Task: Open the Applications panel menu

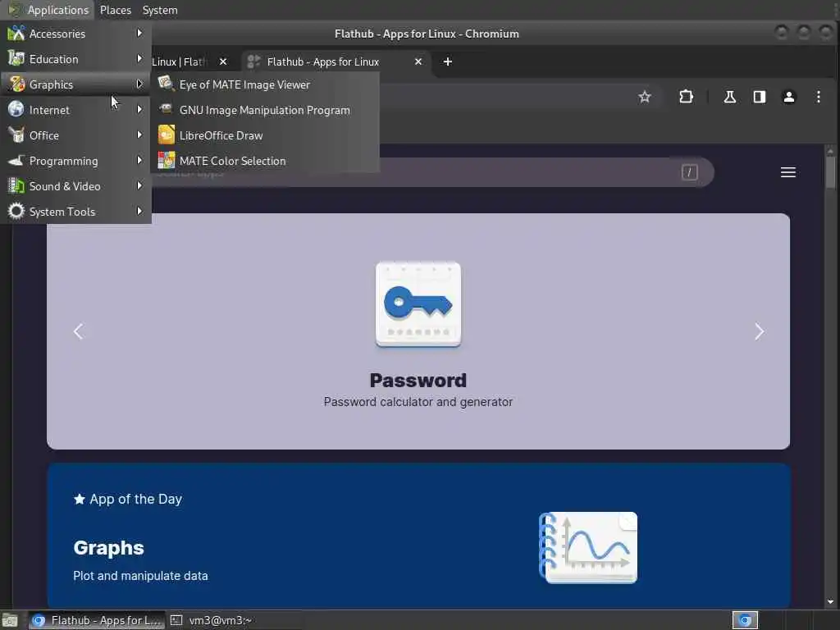Action: (48, 10)
